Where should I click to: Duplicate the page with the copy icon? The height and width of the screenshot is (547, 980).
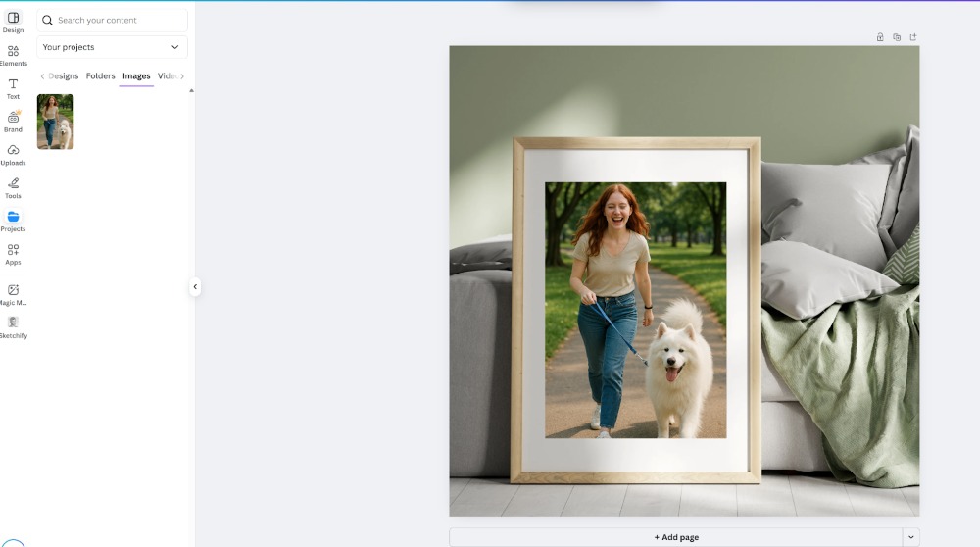point(897,37)
